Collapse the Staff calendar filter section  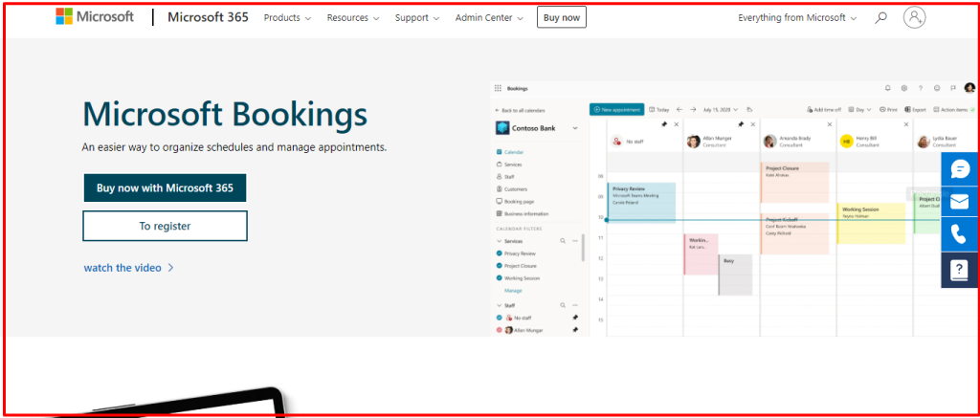click(499, 305)
